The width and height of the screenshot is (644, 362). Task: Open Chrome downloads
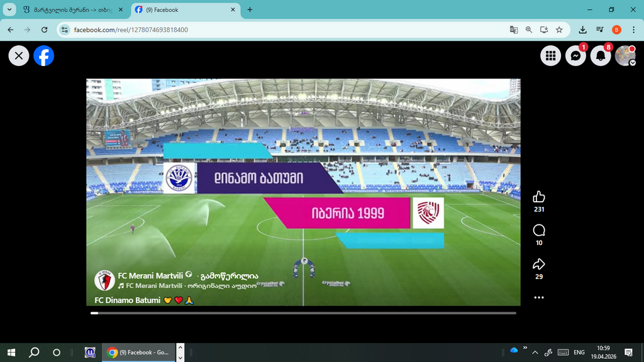tap(582, 30)
